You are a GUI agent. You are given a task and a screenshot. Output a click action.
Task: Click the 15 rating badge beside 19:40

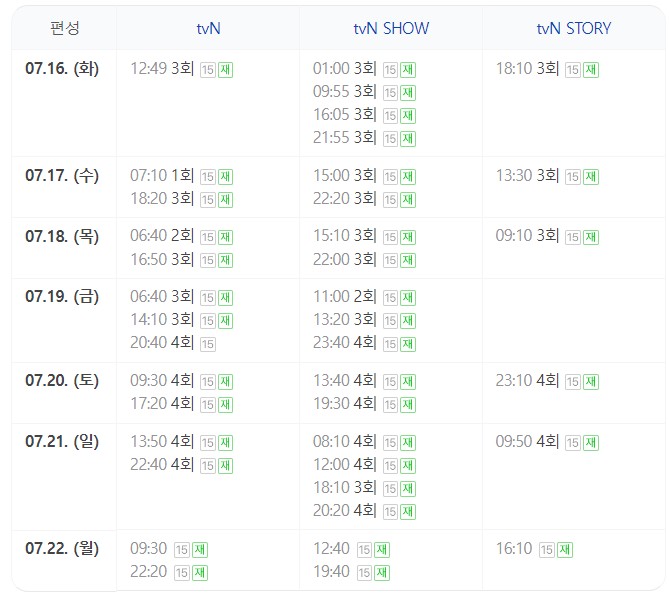tap(364, 573)
